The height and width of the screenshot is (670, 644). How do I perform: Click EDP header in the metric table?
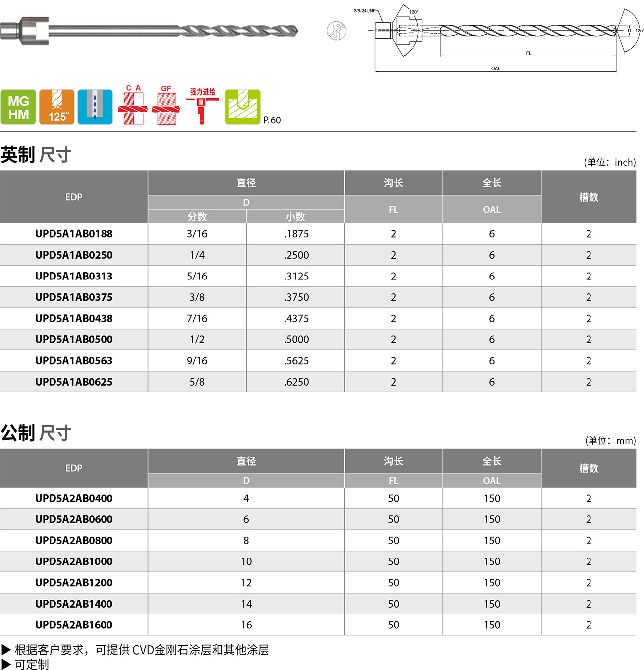click(x=74, y=468)
